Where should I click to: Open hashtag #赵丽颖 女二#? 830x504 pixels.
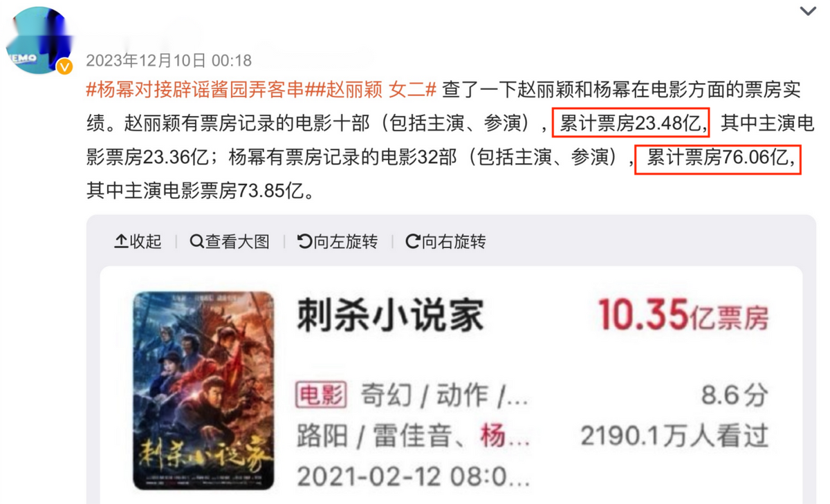click(x=371, y=90)
